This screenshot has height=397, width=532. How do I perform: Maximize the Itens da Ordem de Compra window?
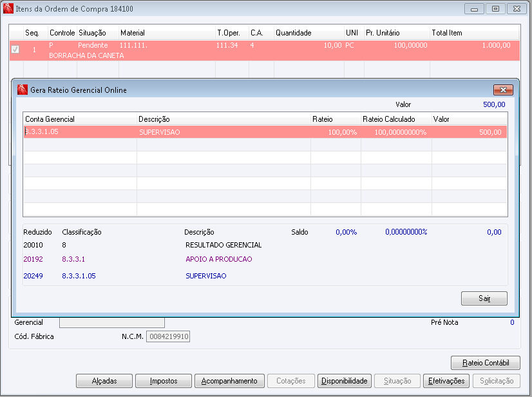tap(495, 9)
